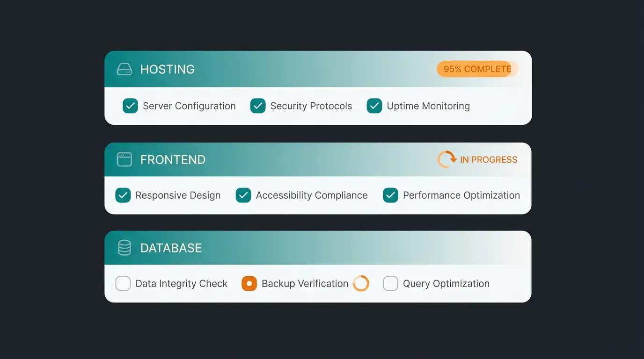This screenshot has width=644, height=359.
Task: Click the in-progress indicator on Backup Verification
Action: click(x=249, y=283)
